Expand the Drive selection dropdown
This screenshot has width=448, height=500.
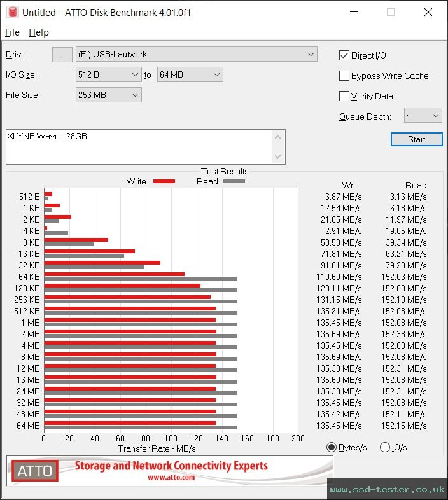click(x=196, y=55)
